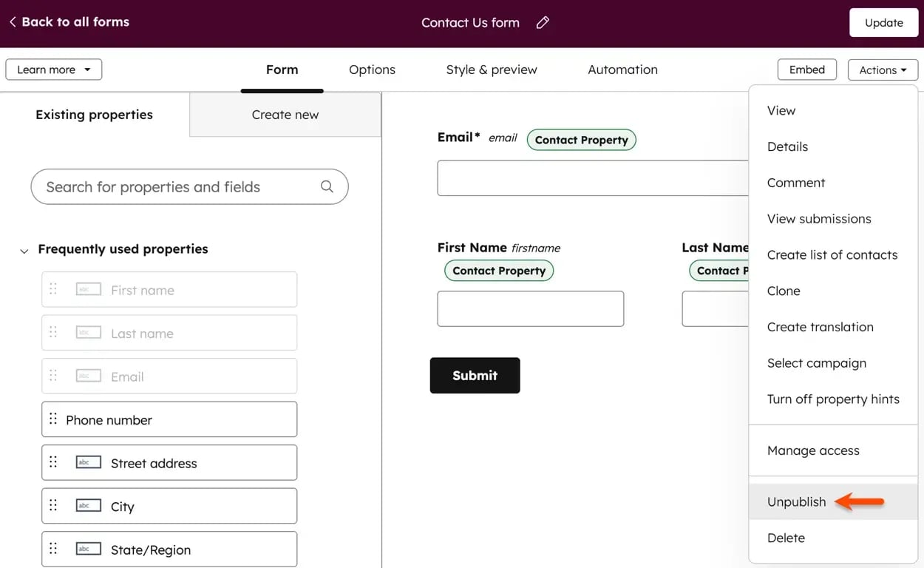The width and height of the screenshot is (924, 568).
Task: Select Clone from the Actions menu
Action: [x=783, y=291]
